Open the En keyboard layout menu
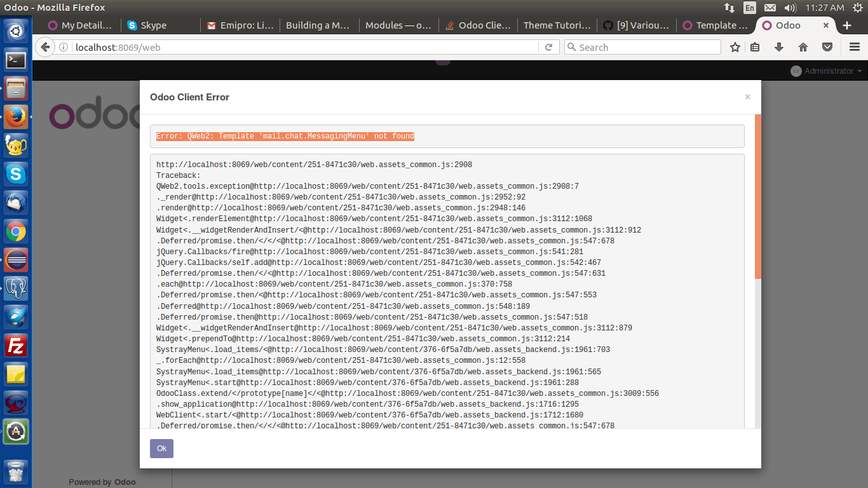This screenshot has width=868, height=488. [750, 8]
